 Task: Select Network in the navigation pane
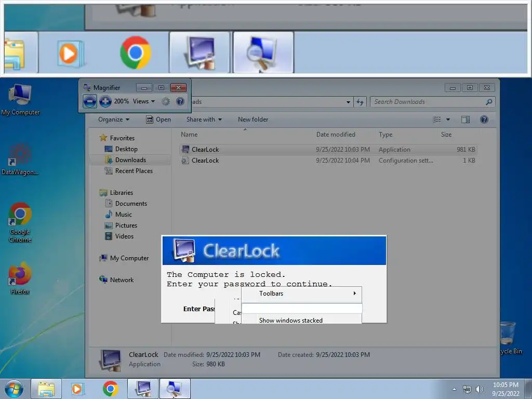[116, 280]
